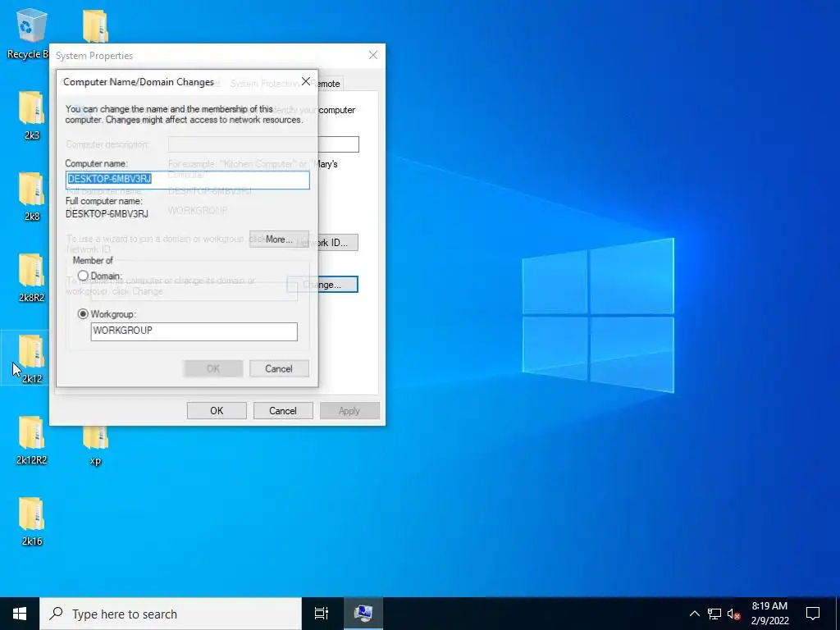
Task: Select the 2k16 folder icon
Action: tap(32, 522)
